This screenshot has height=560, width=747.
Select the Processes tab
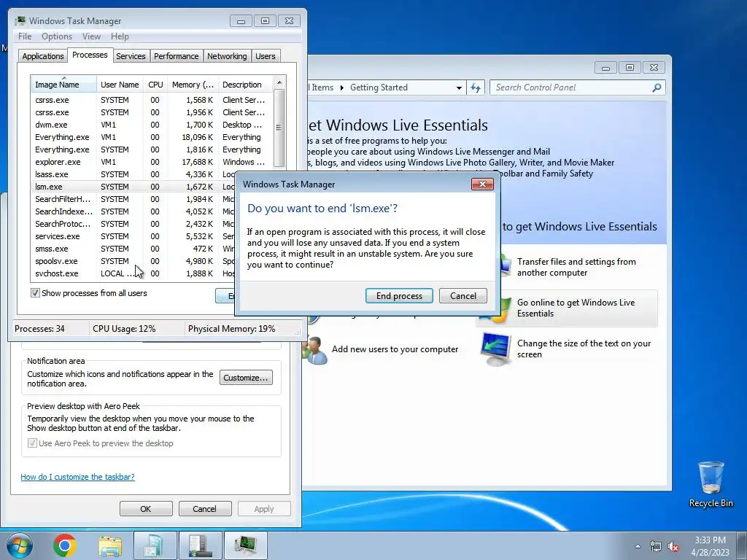tap(90, 55)
